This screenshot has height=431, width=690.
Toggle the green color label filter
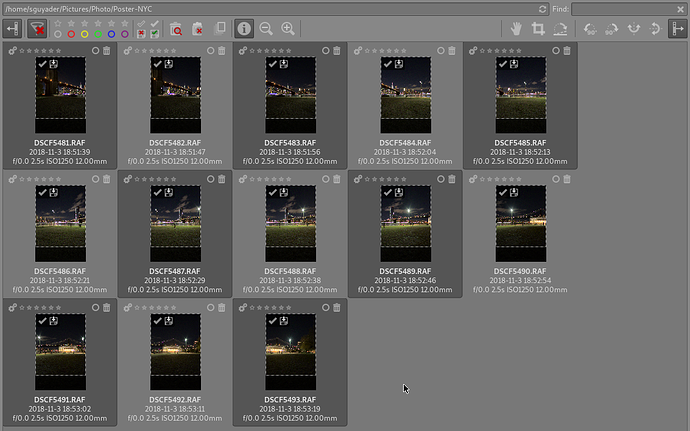point(97,34)
